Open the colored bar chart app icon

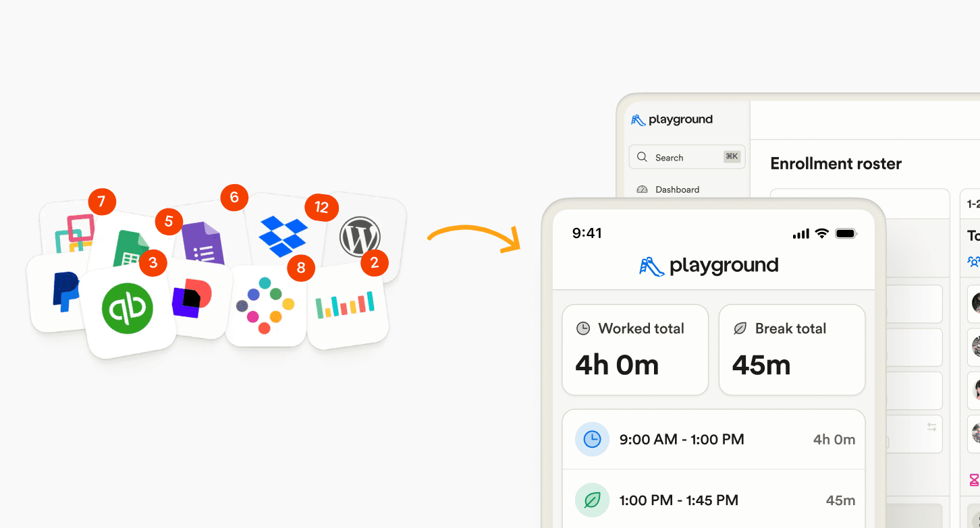point(345,305)
